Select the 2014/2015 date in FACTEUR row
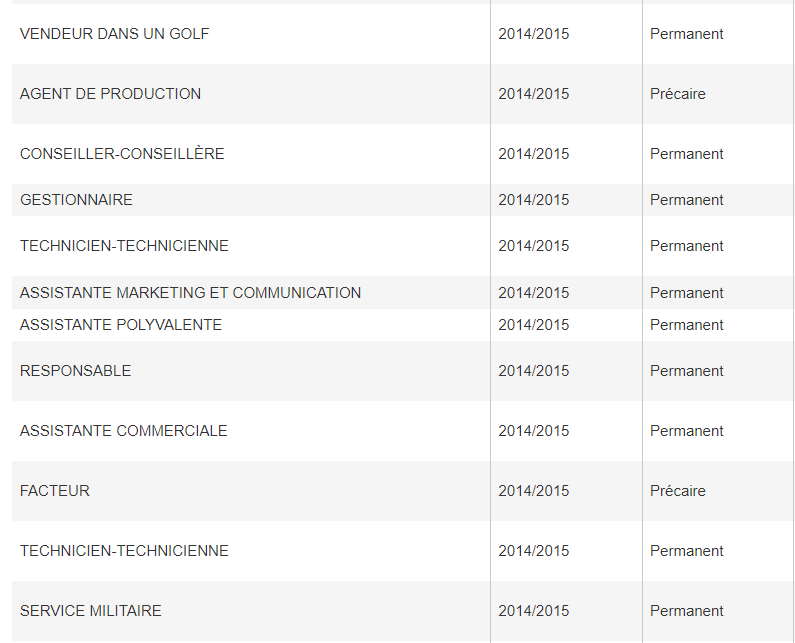The width and height of the screenshot is (795, 643). 533,491
